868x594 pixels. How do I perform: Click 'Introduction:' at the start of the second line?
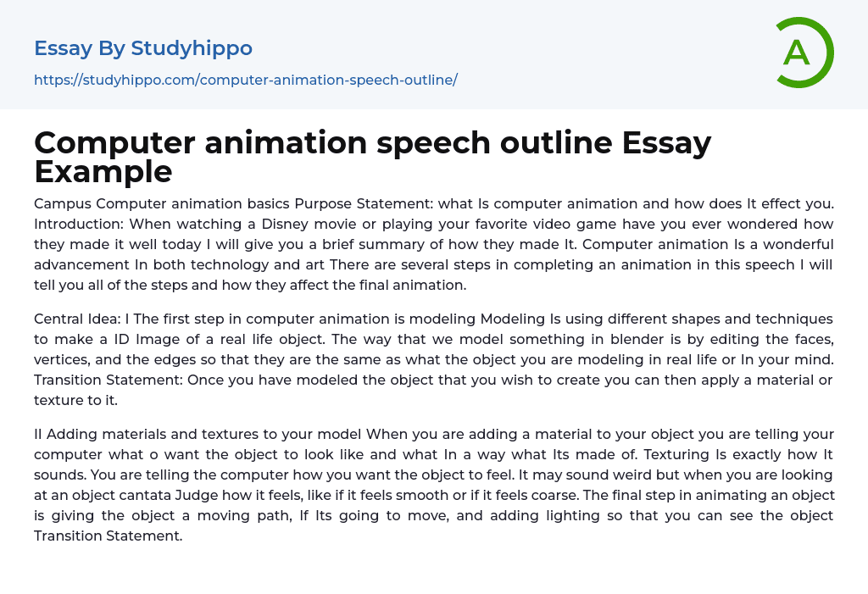click(75, 225)
